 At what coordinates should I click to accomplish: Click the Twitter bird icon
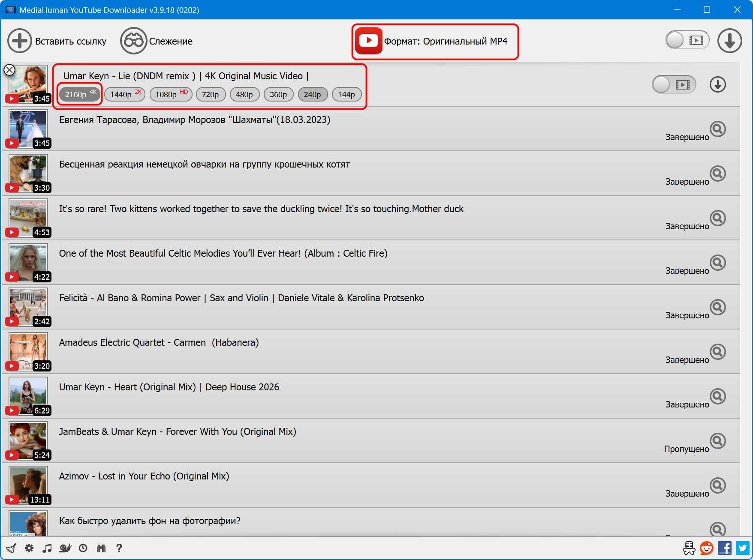coord(742,548)
